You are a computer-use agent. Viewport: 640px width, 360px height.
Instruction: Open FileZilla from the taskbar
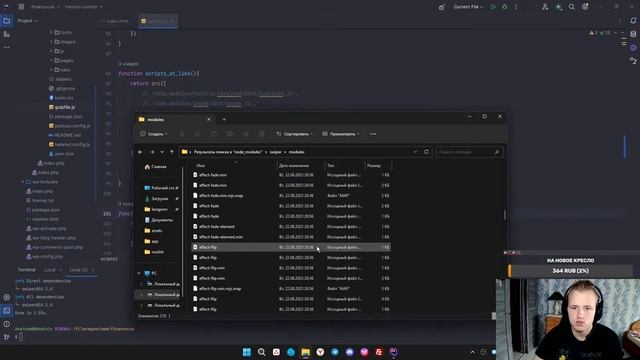click(x=379, y=352)
